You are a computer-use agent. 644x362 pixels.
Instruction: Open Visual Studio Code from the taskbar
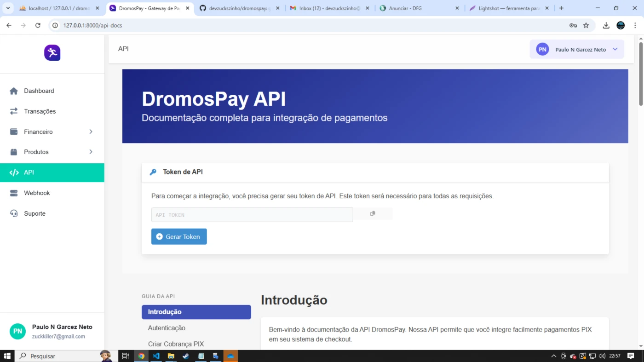point(156,356)
